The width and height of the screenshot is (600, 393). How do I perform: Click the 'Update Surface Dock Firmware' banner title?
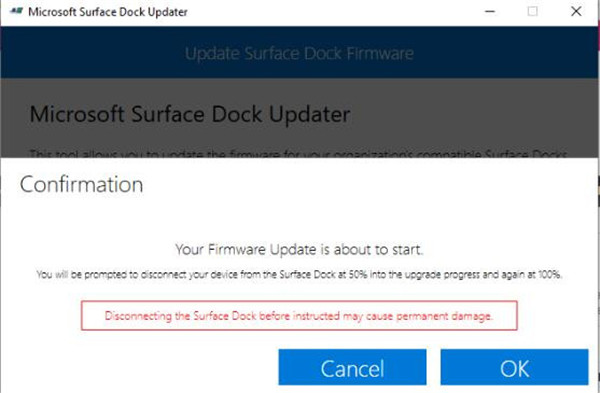coord(299,53)
